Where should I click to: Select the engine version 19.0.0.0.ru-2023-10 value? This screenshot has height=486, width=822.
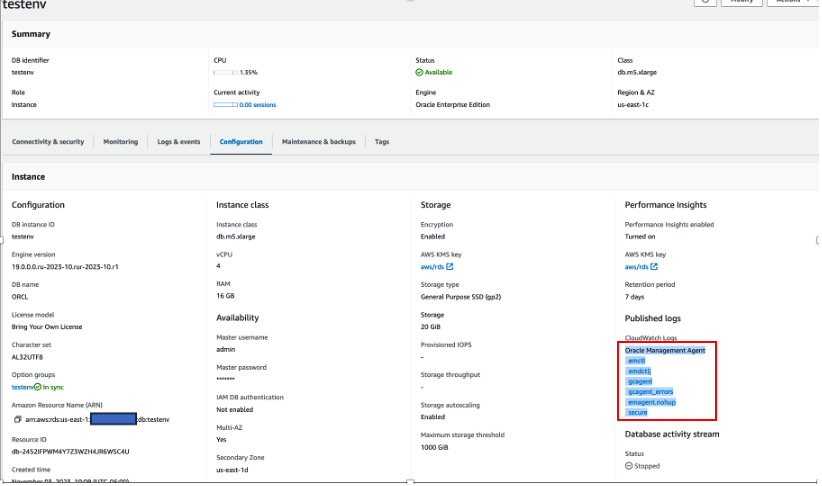point(65,267)
